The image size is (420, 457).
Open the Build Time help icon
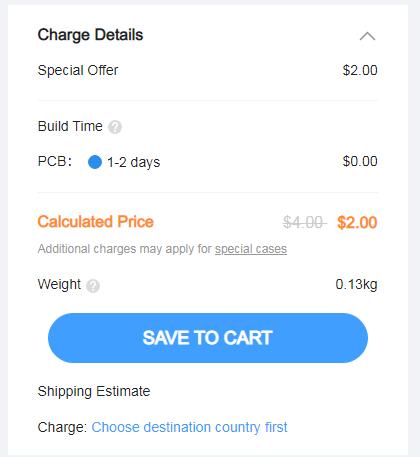pos(115,127)
